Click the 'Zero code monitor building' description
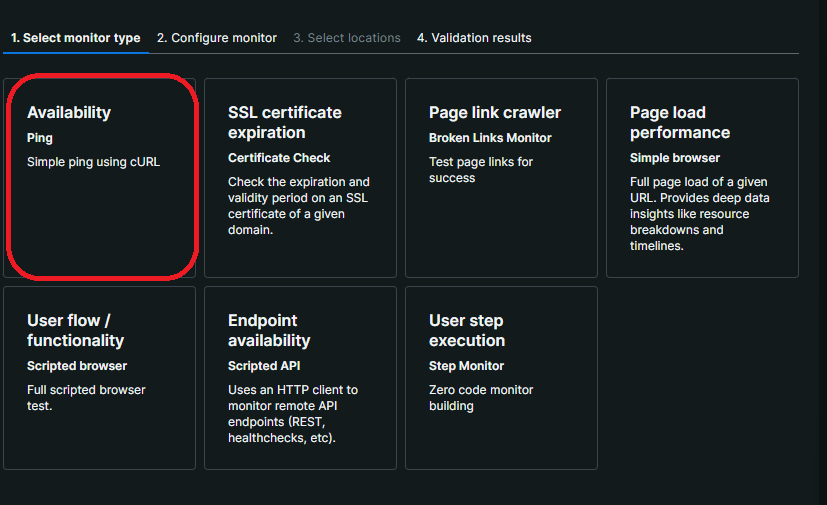Image resolution: width=827 pixels, height=505 pixels. pyautogui.click(x=482, y=398)
